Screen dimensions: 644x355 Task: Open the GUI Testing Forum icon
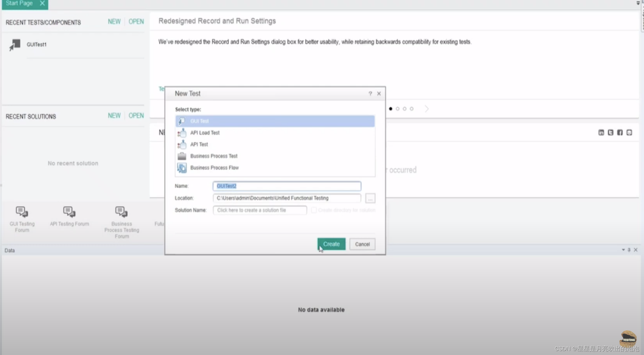click(x=22, y=212)
